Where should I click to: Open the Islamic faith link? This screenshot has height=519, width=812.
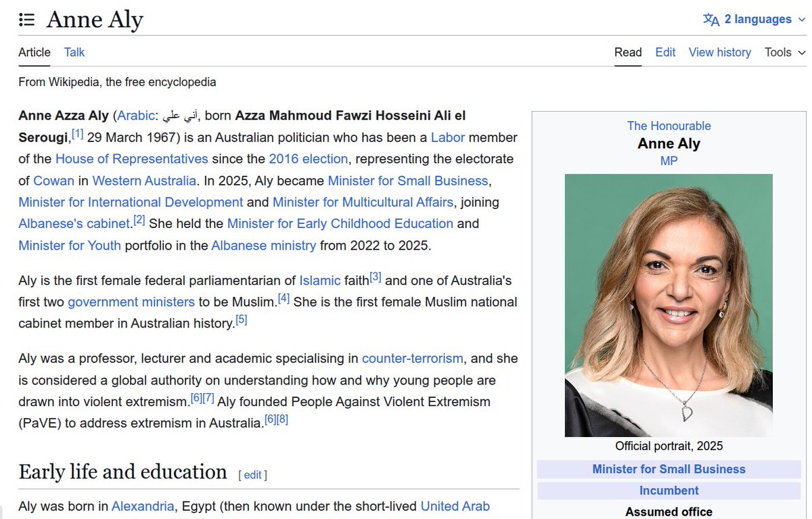click(320, 280)
